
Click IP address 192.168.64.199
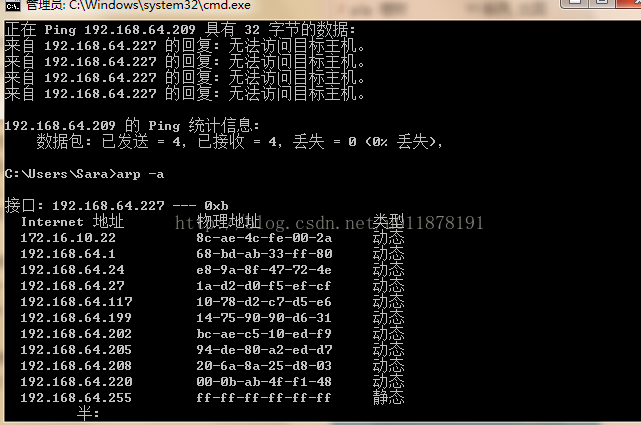(x=76, y=317)
